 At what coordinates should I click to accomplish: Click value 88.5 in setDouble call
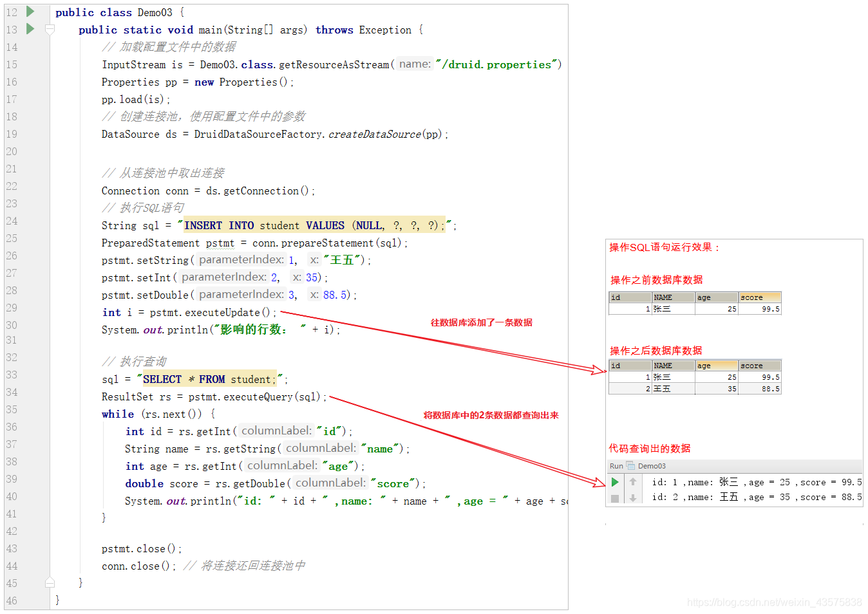(335, 295)
